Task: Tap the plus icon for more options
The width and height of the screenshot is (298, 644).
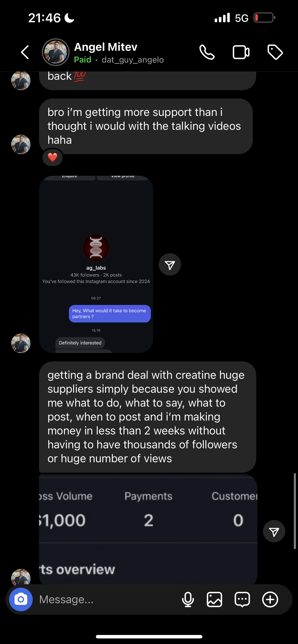Action: tap(270, 599)
